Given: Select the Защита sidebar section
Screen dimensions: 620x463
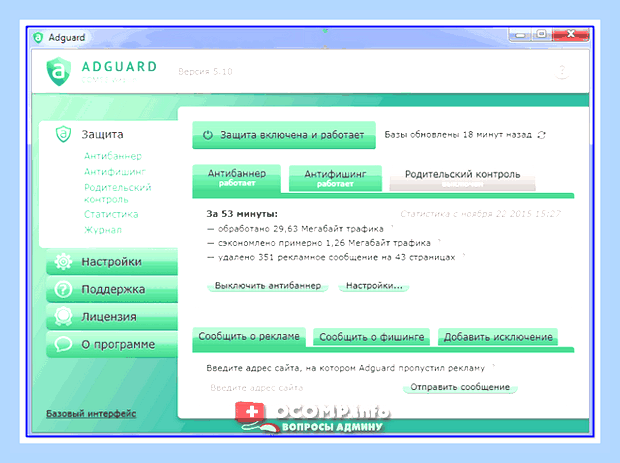Looking at the screenshot, I should (x=102, y=134).
